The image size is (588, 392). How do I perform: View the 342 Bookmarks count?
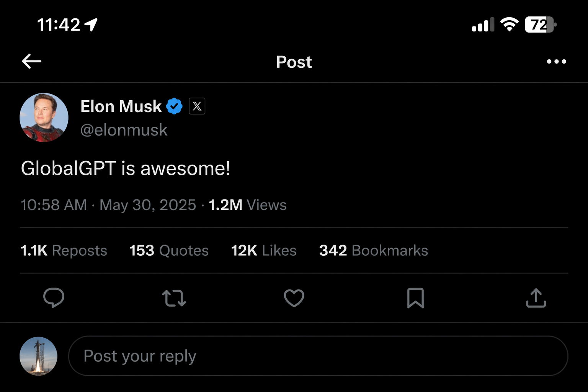coord(373,250)
